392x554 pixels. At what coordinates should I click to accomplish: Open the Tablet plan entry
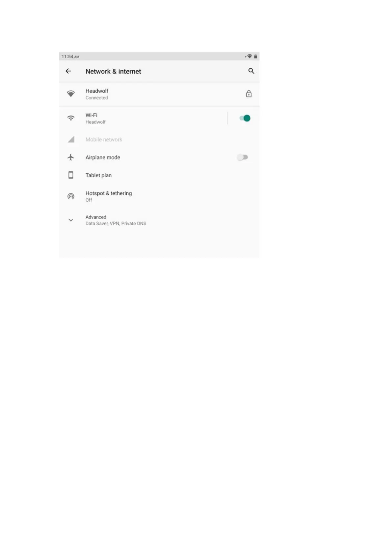pos(159,175)
